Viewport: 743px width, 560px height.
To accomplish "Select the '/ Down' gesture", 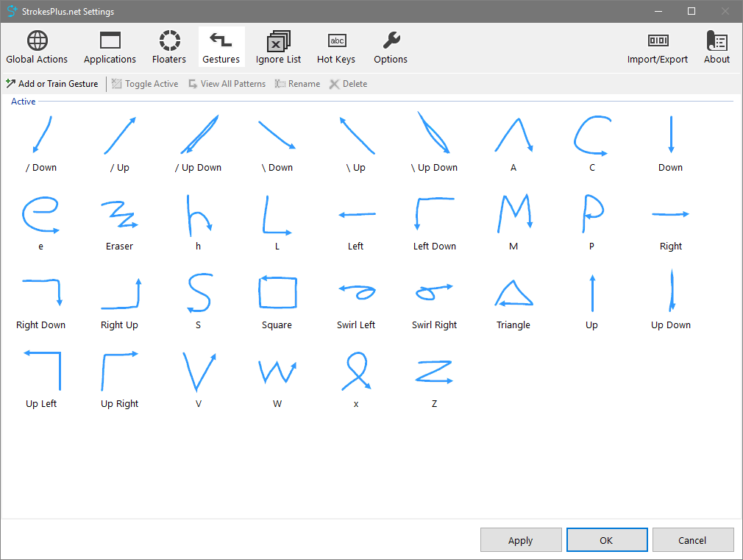I will pos(41,143).
